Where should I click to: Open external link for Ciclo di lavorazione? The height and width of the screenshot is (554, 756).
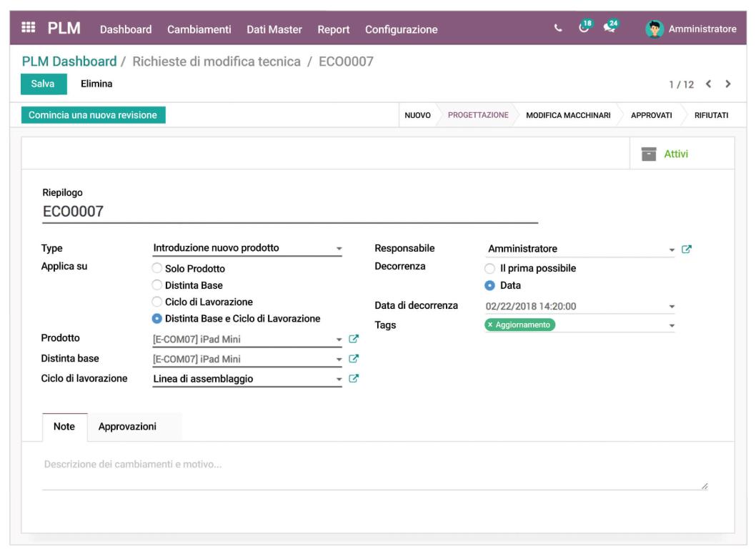click(x=353, y=379)
